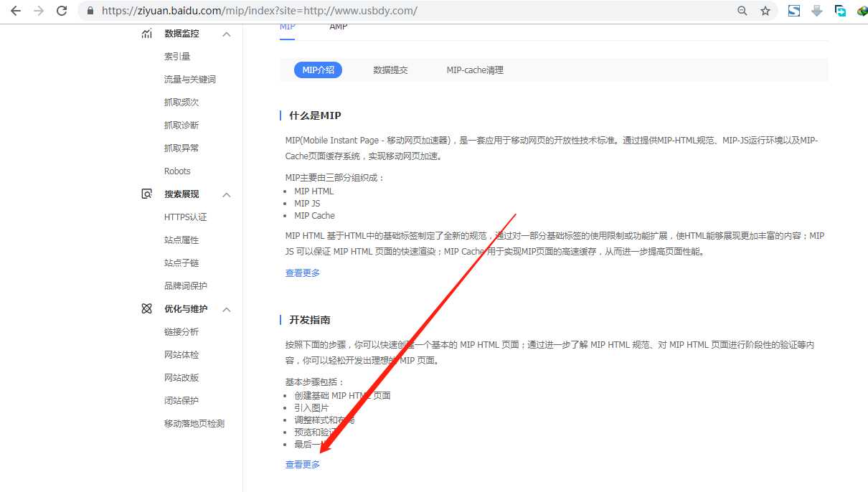Open 站点子链 in the sidebar

pyautogui.click(x=181, y=263)
